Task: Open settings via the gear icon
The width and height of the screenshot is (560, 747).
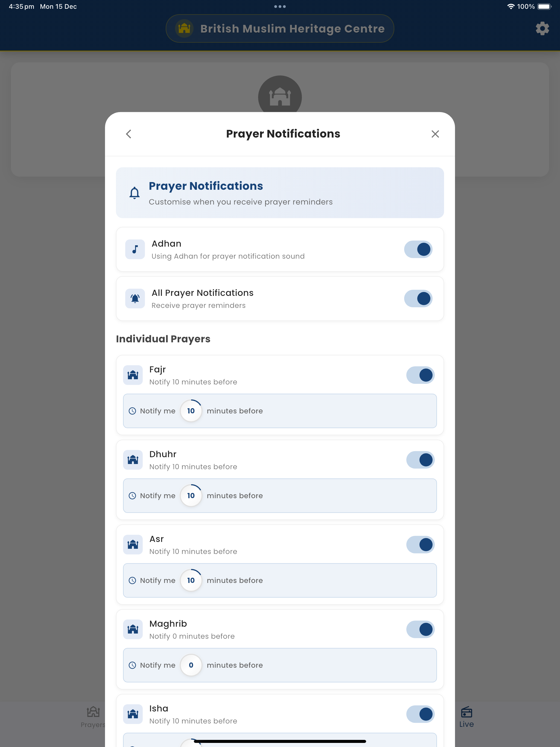Action: (x=542, y=29)
